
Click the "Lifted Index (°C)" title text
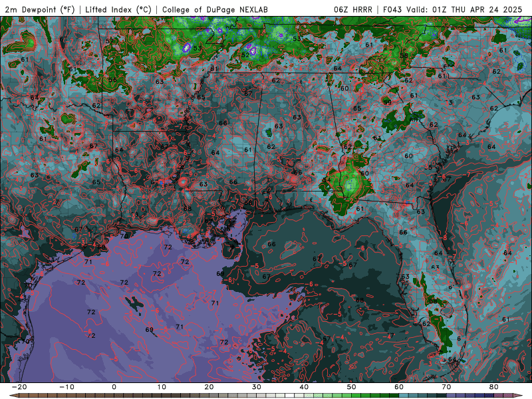[x=118, y=9]
